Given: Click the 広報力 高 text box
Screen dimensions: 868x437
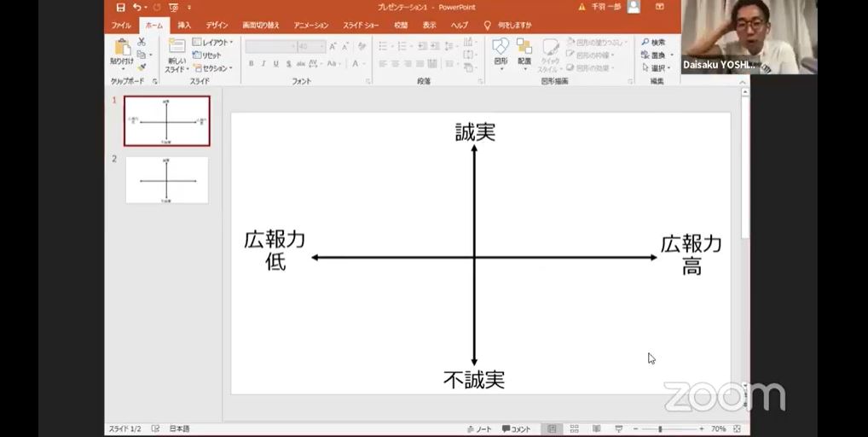Looking at the screenshot, I should 692,254.
